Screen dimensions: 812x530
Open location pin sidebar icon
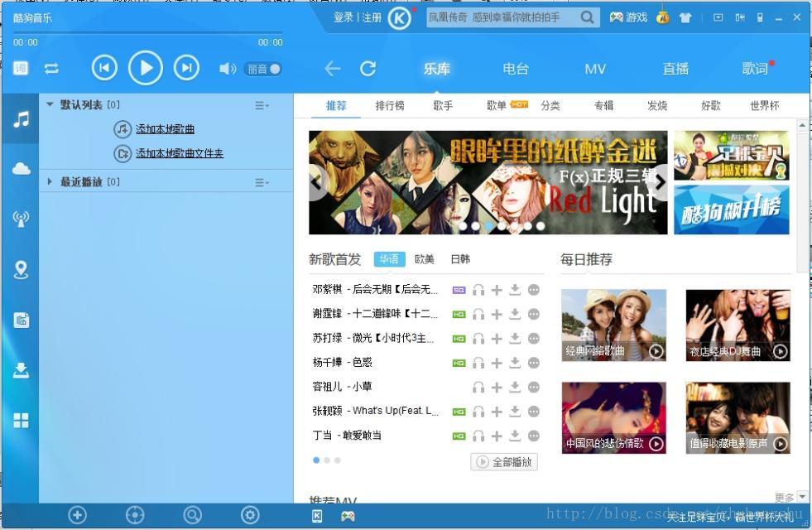click(21, 270)
